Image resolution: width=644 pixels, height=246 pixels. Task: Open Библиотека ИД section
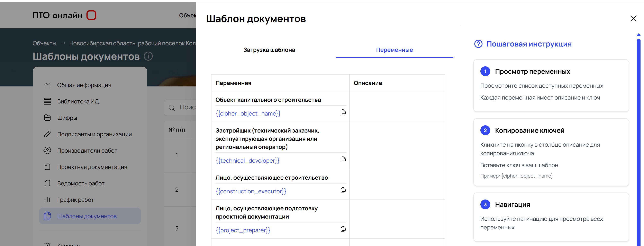pos(90,101)
